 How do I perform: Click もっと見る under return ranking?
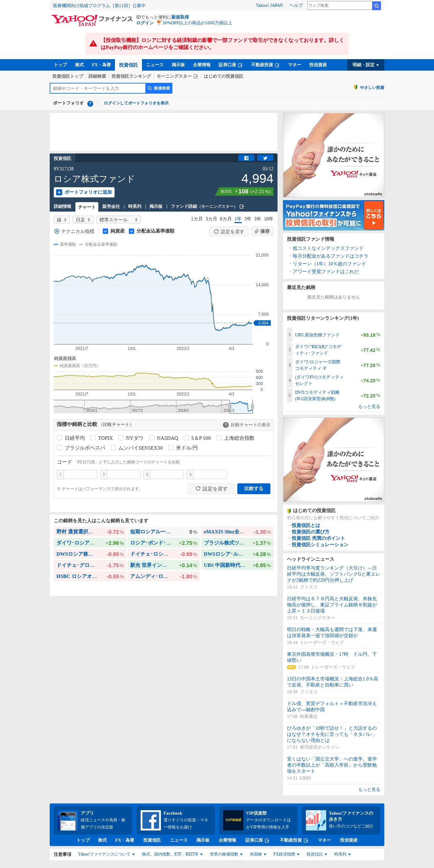pyautogui.click(x=369, y=407)
